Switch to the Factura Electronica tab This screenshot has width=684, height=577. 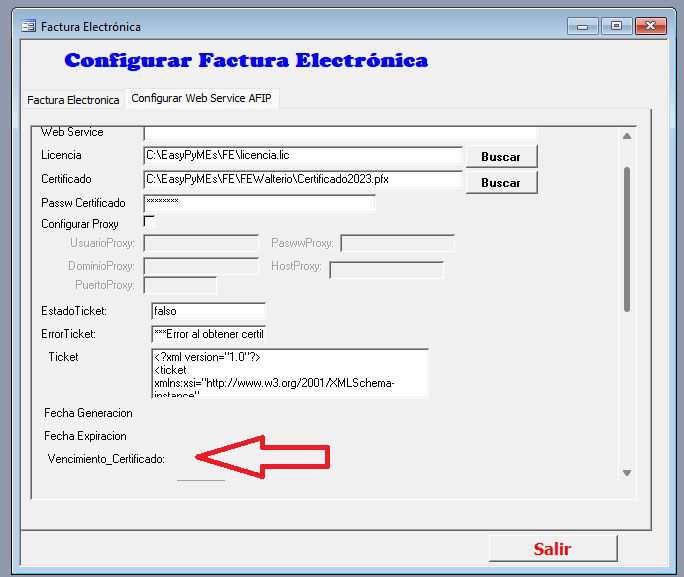click(x=73, y=100)
